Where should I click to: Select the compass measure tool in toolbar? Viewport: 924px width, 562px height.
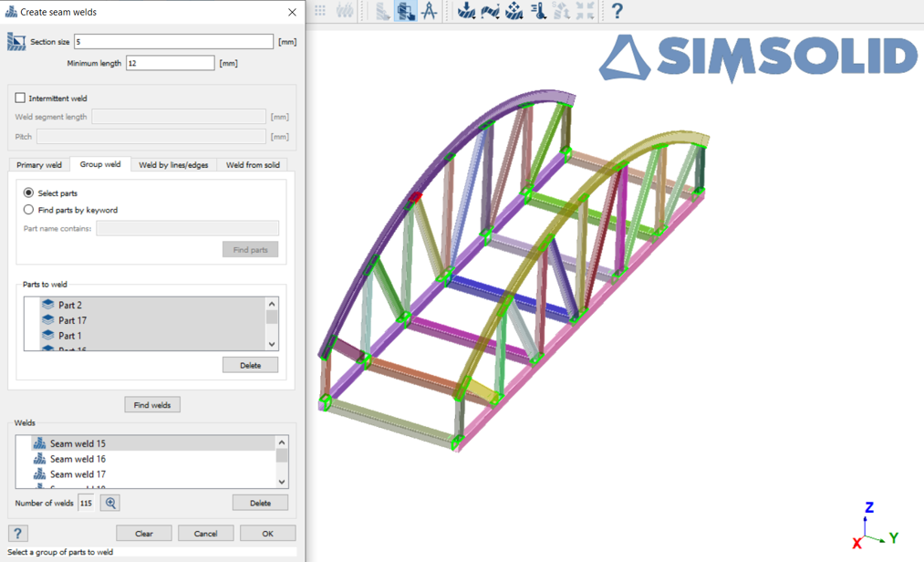click(429, 11)
